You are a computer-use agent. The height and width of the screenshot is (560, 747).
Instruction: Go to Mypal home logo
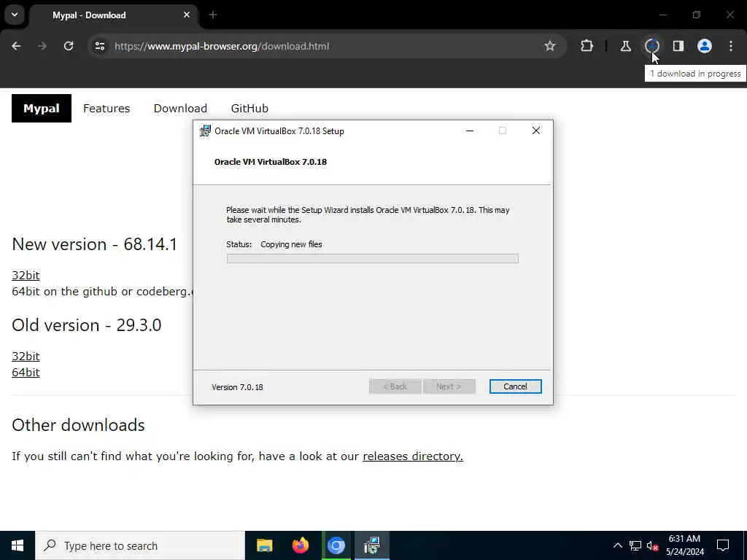[42, 108]
